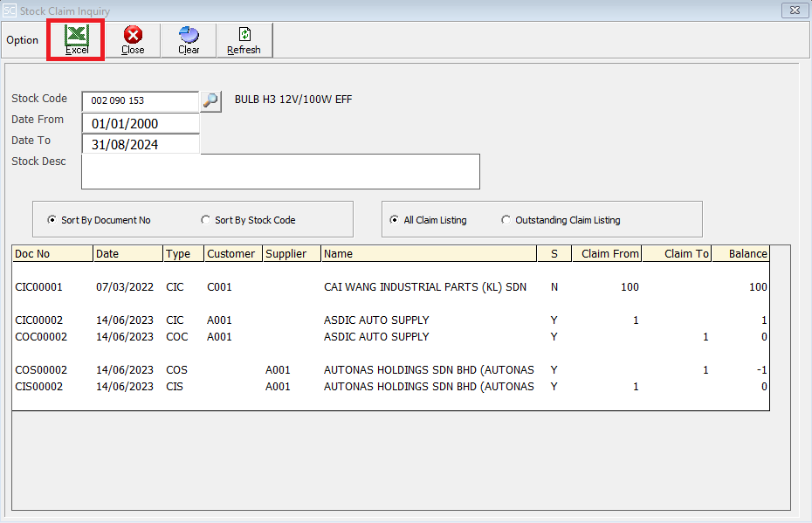Export the listing with the Excel icon
The width and height of the screenshot is (812, 523).
76,40
